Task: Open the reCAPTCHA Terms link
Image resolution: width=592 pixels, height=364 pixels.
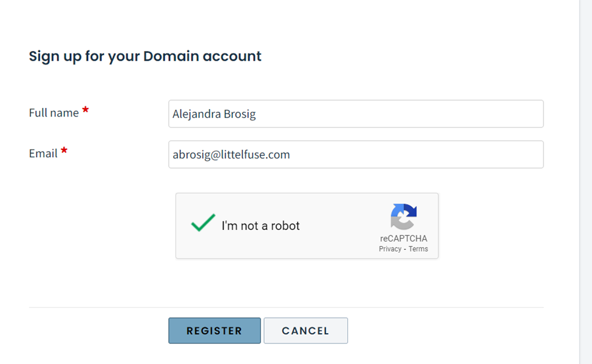Action: 418,249
